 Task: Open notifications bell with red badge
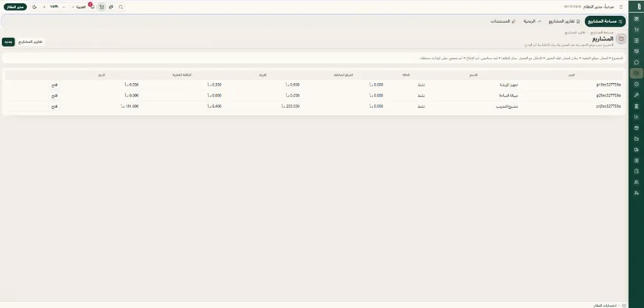[x=92, y=6]
